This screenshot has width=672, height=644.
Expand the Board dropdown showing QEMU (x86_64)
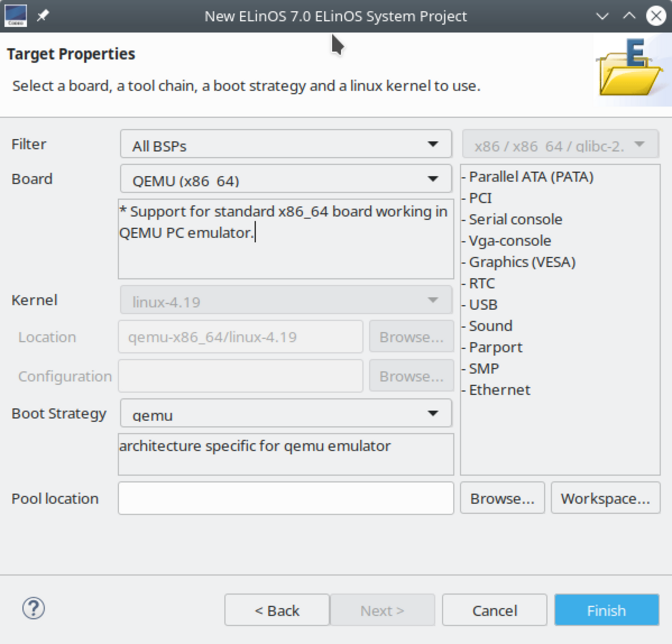click(x=286, y=179)
